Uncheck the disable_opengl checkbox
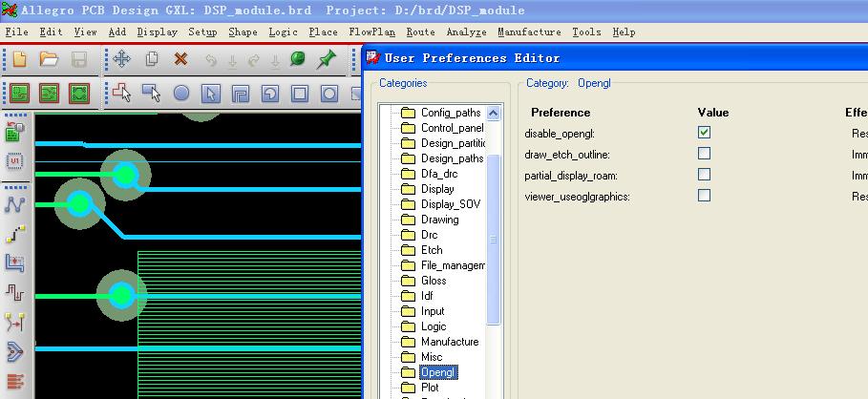The height and width of the screenshot is (399, 868). (704, 133)
